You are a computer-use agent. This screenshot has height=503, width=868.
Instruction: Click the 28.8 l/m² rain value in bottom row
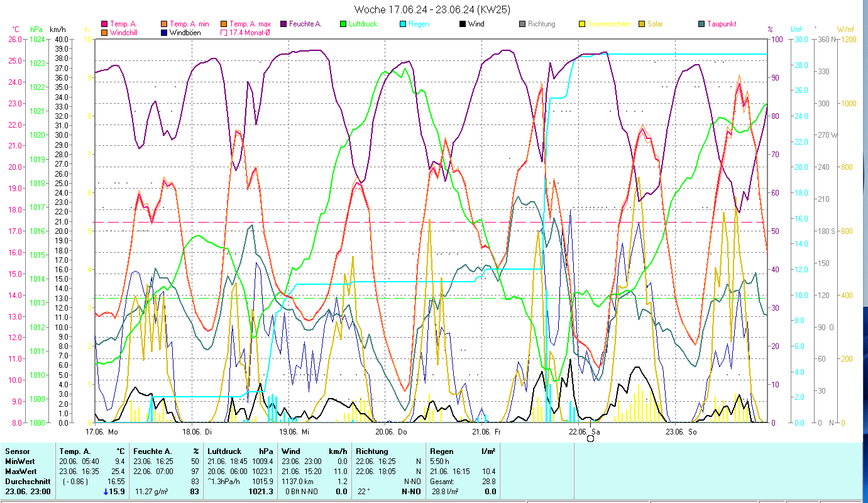(444, 492)
